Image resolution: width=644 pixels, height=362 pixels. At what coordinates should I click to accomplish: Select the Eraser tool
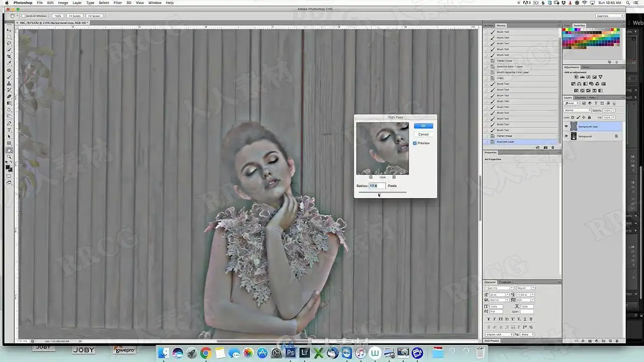9,97
